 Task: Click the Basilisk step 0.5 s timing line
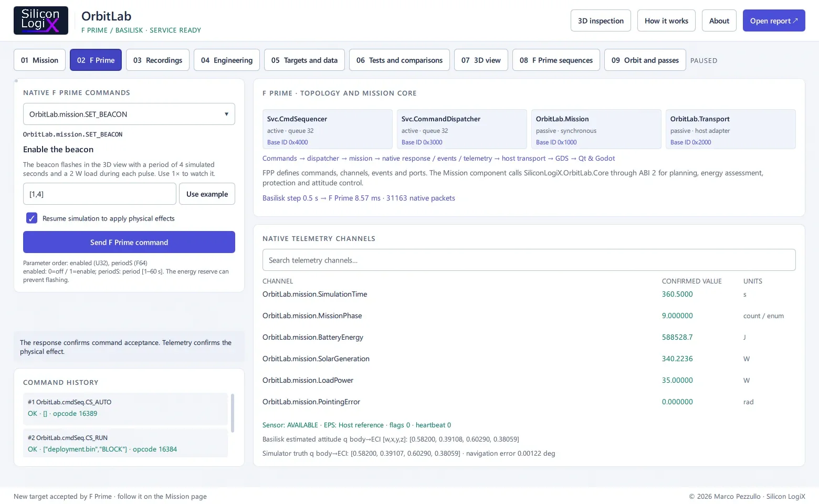359,198
